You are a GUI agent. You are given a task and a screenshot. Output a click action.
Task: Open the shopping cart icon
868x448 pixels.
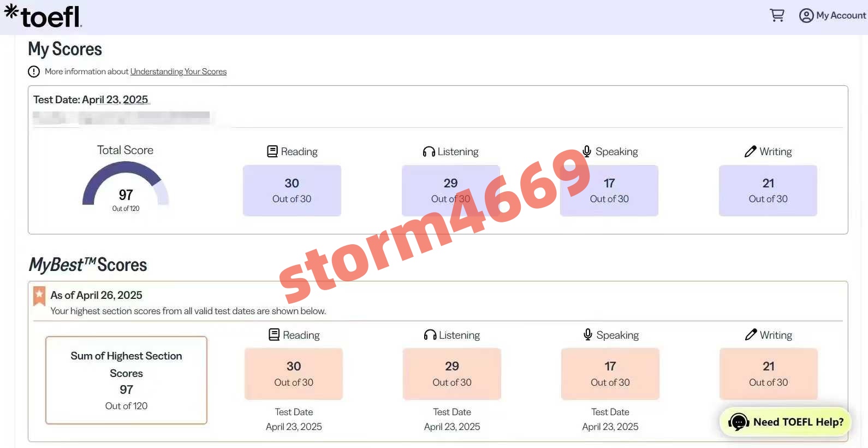[777, 15]
